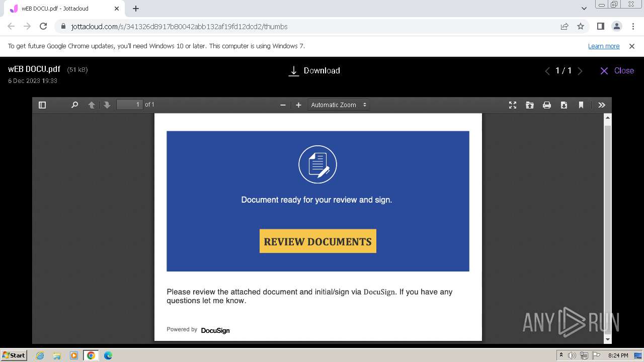Open the Automatic Zoom dropdown
Viewport: 644px width, 362px height.
(x=339, y=105)
